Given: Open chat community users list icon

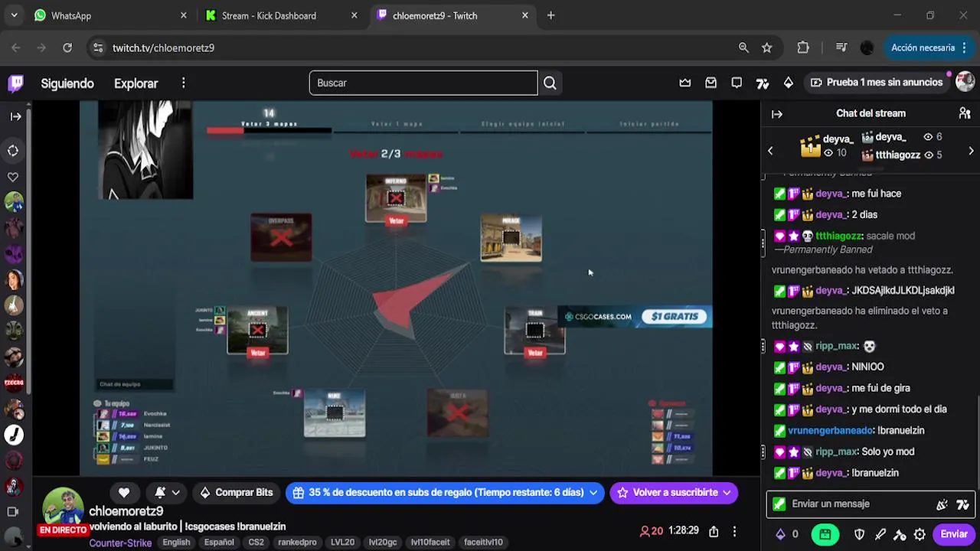Looking at the screenshot, I should 965,113.
